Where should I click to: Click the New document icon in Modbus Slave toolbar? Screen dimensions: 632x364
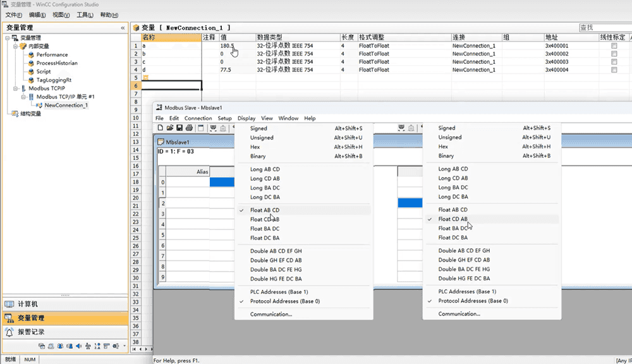pyautogui.click(x=161, y=128)
